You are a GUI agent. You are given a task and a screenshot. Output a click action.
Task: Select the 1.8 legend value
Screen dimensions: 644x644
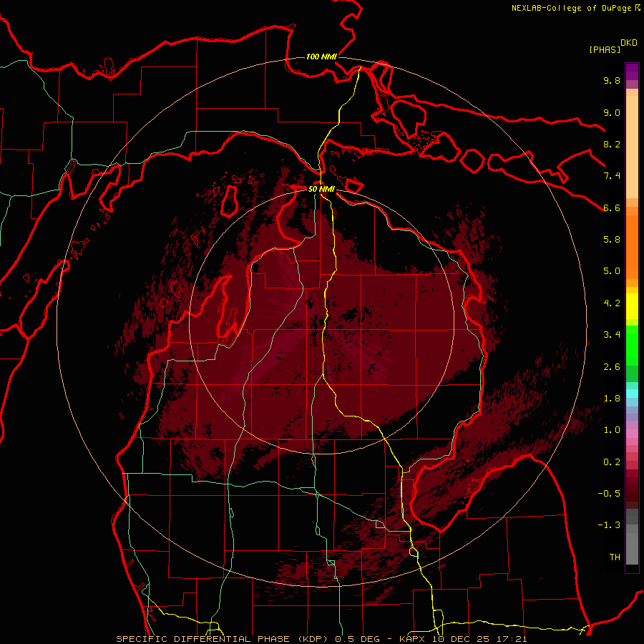coord(612,399)
